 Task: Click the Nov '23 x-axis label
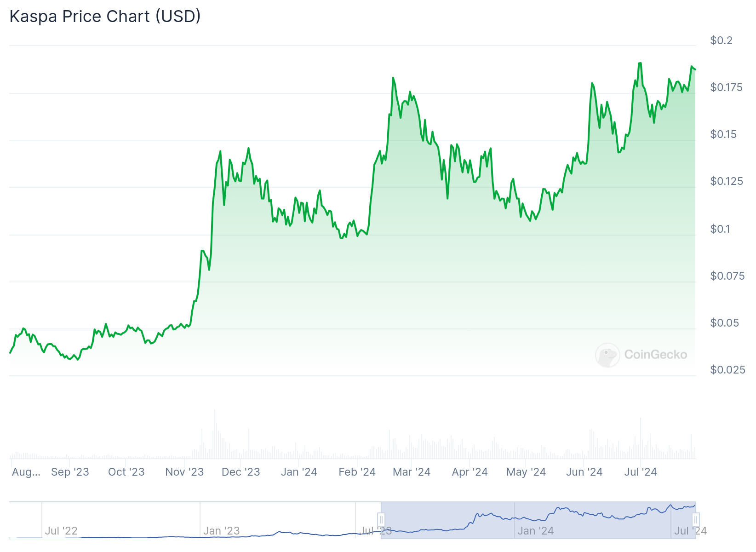click(184, 472)
